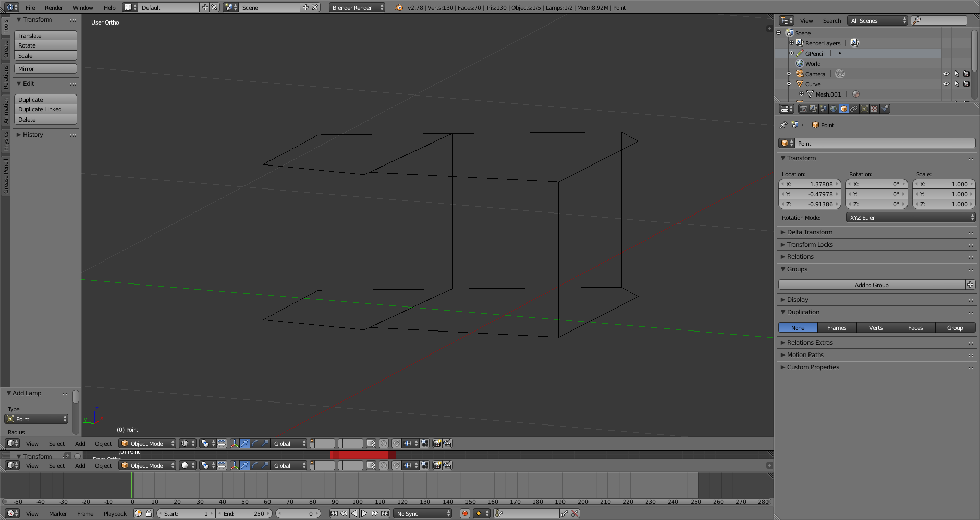The image size is (980, 520).
Task: Click the Rotate button in tool shelf
Action: 45,45
